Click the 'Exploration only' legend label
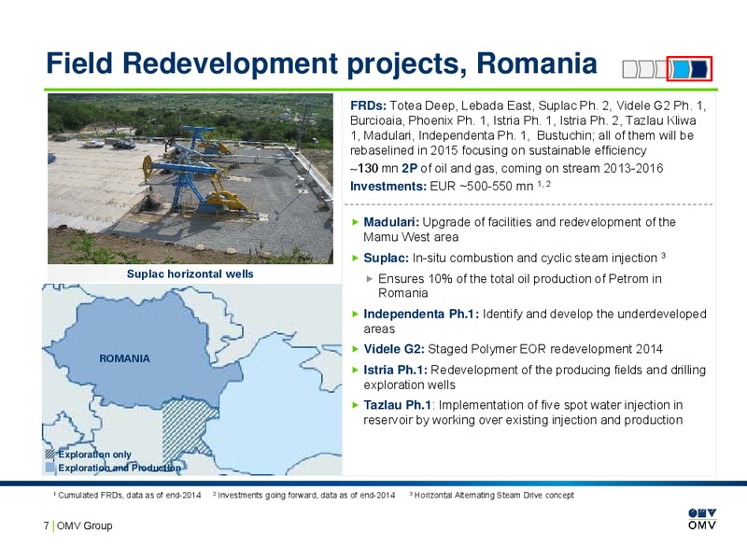 [94, 455]
